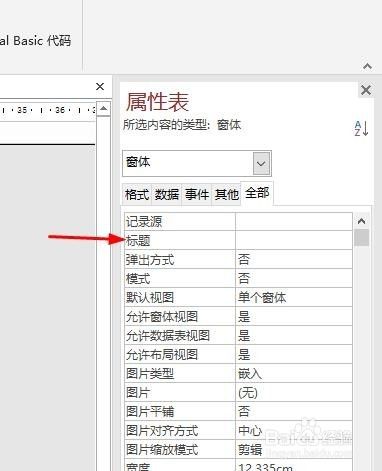Select the 模式 property label

pyautogui.click(x=180, y=278)
